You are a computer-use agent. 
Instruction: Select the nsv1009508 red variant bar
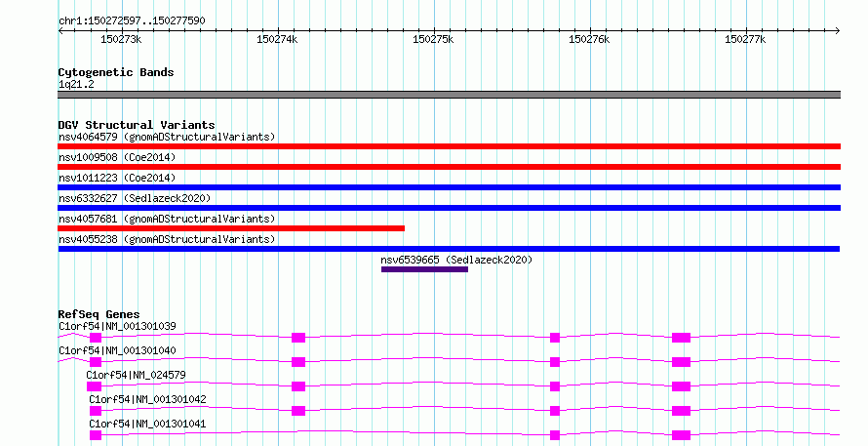[449, 167]
